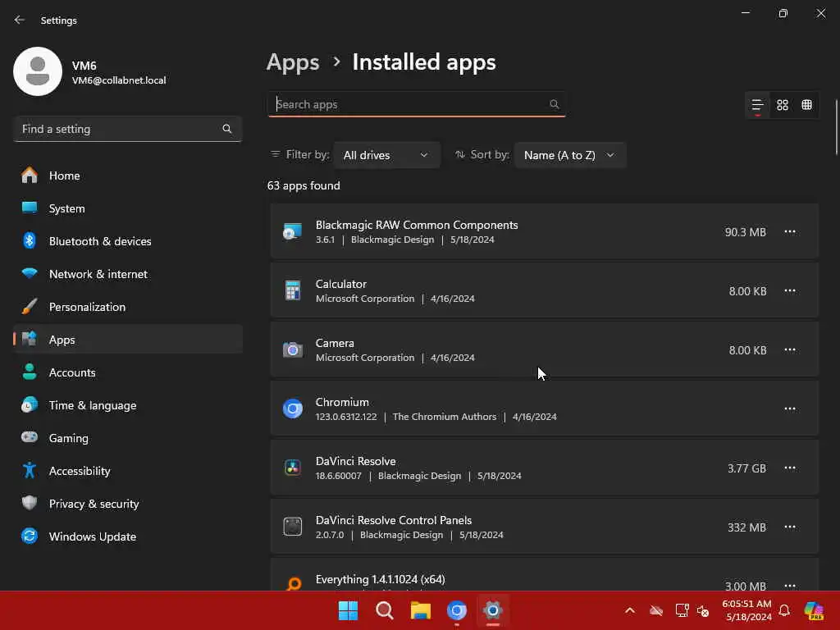This screenshot has height=630, width=840.
Task: Open Time & language settings
Action: tap(128, 405)
